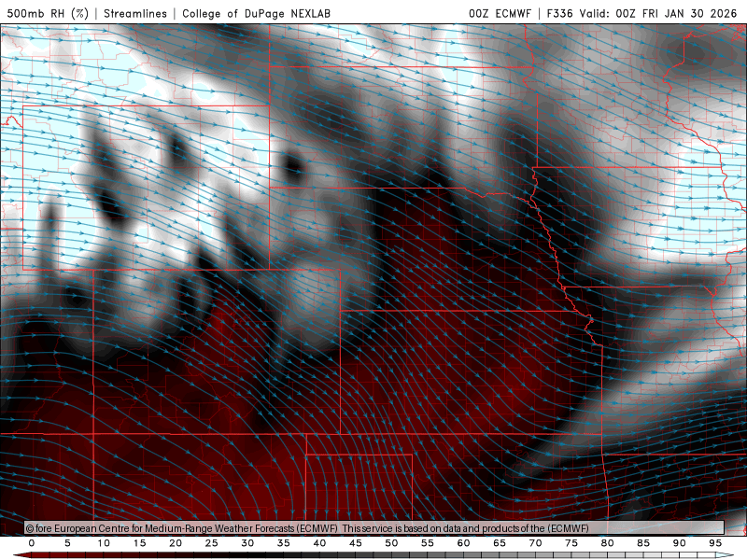Click the "25" value on the color scale
The image size is (747, 560).
[212, 543]
